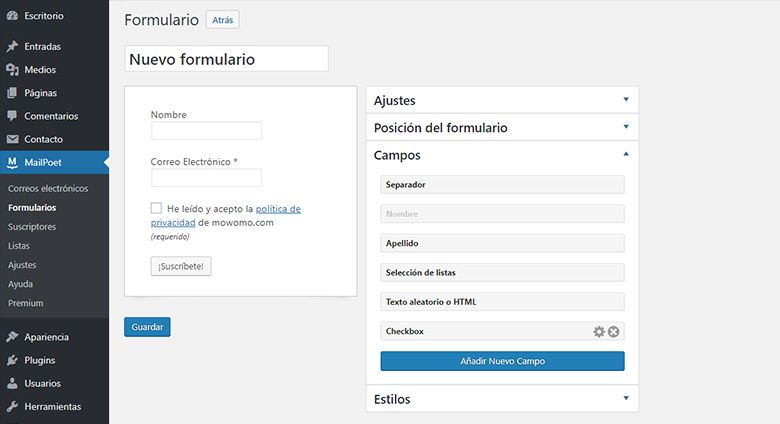Viewport: 780px width, 424px height.
Task: Save the form with Guardar
Action: 147,327
